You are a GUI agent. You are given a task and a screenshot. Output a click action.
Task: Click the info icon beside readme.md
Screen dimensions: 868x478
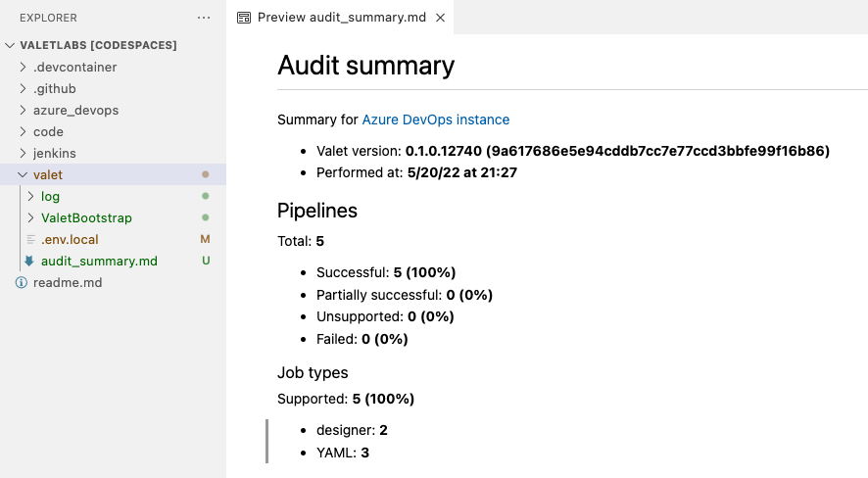point(21,283)
